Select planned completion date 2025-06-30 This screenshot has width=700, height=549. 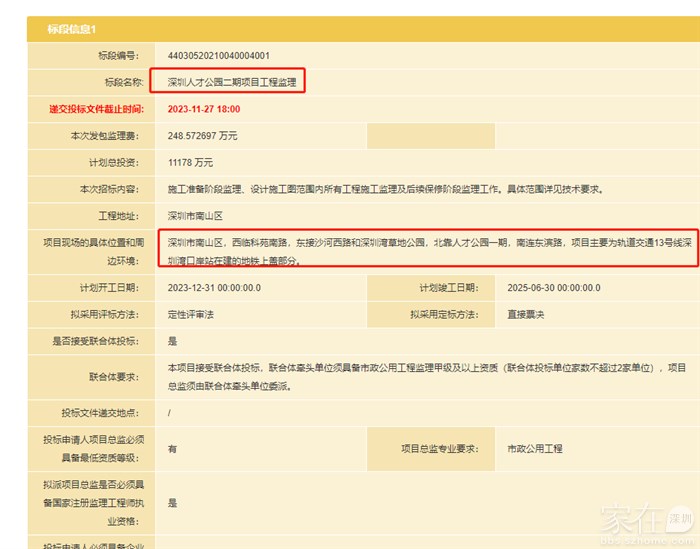coord(554,287)
